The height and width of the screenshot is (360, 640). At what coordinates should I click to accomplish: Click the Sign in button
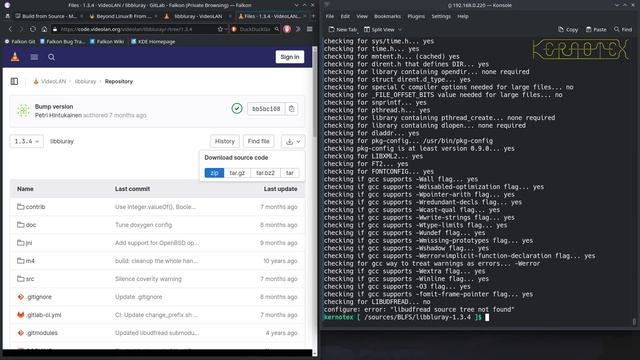point(290,57)
